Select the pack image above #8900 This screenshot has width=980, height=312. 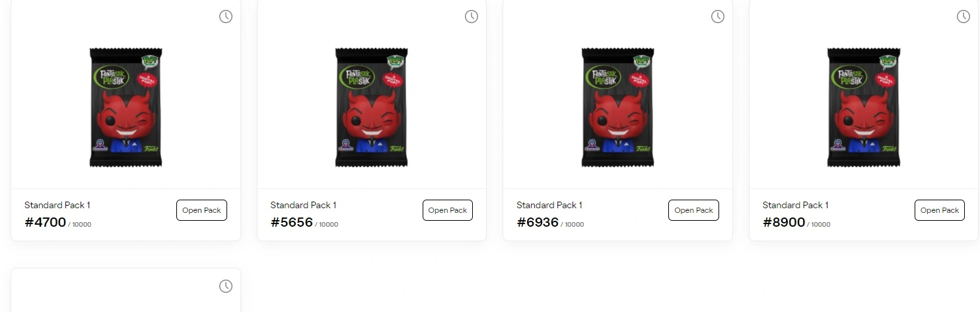point(864,107)
